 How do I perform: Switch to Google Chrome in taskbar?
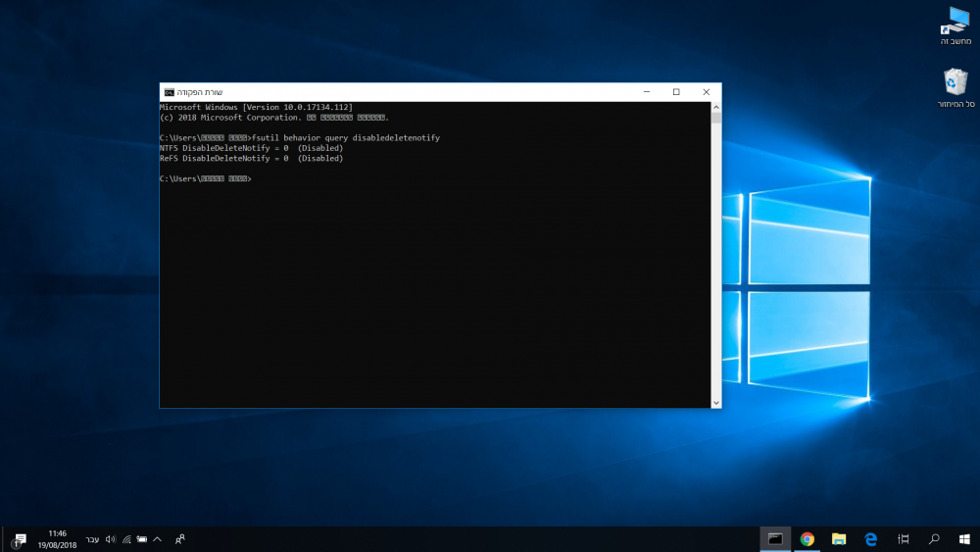(807, 539)
